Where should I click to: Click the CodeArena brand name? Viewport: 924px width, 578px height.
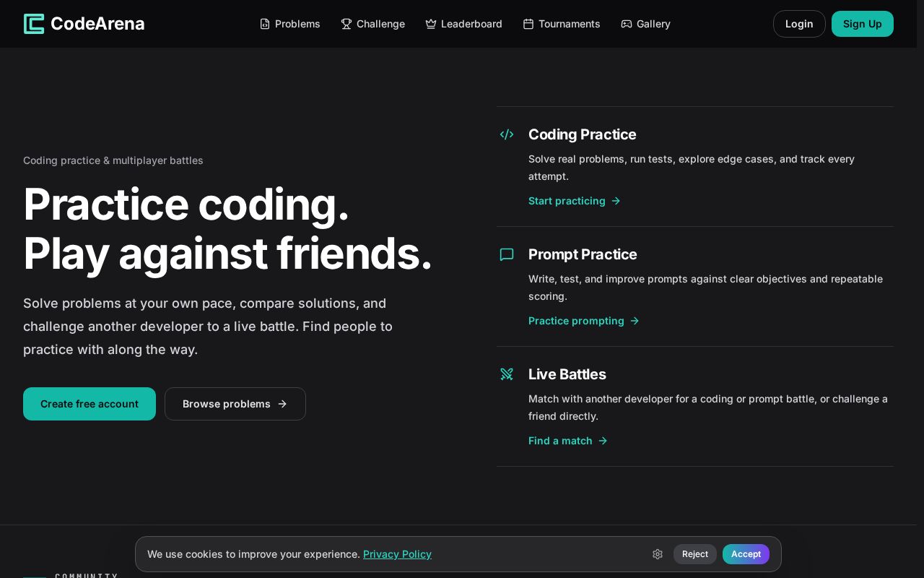tap(97, 24)
